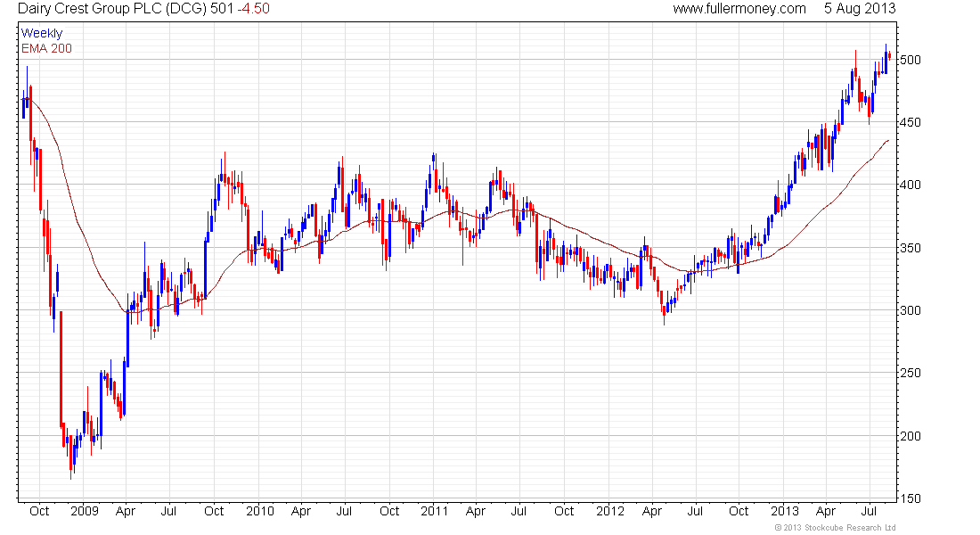980x535 pixels.
Task: Click the 150 price axis label
Action: pyautogui.click(x=910, y=498)
